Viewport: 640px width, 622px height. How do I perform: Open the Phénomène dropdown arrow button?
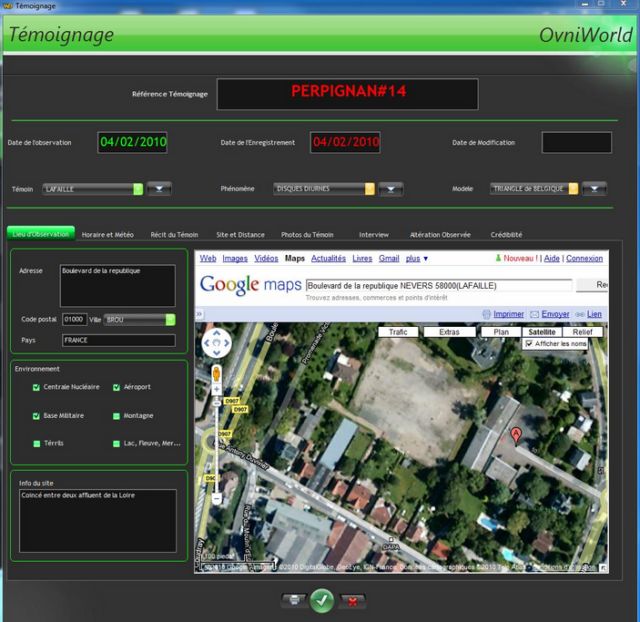tap(391, 189)
